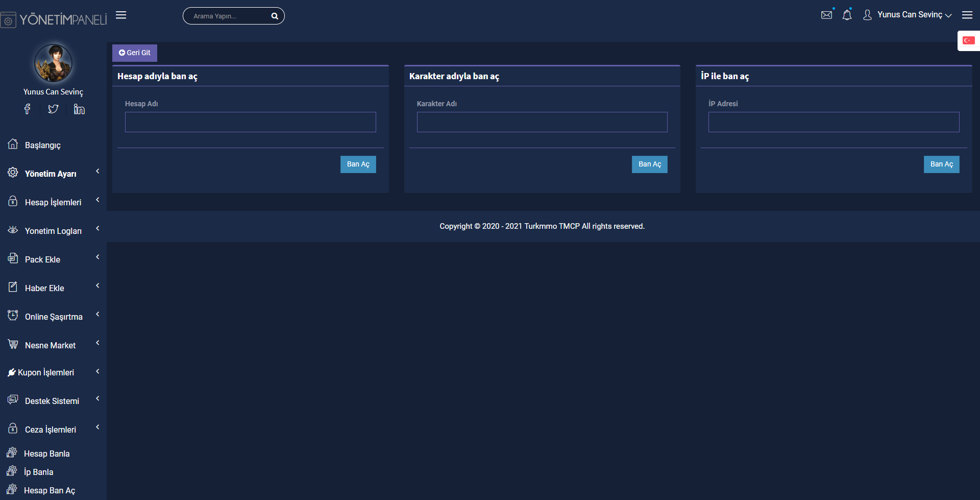Click Ban Aç under İP ile
This screenshot has width=980, height=500.
coord(942,164)
